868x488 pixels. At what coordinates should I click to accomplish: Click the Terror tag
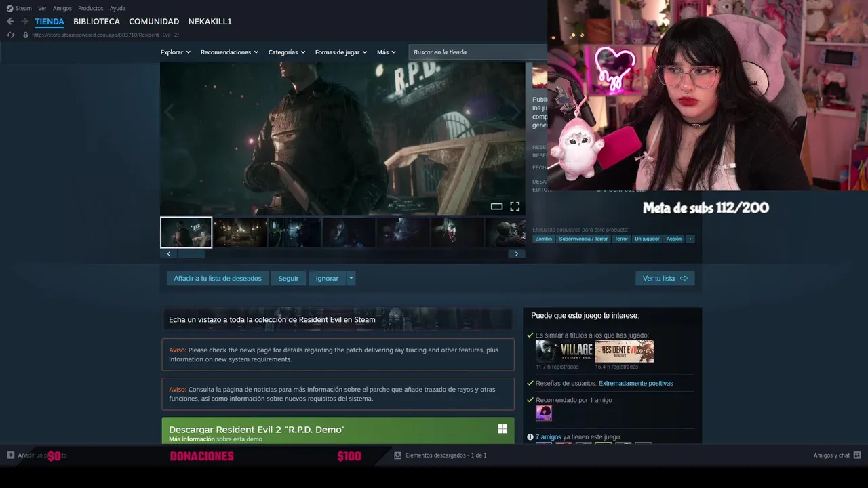coord(621,239)
